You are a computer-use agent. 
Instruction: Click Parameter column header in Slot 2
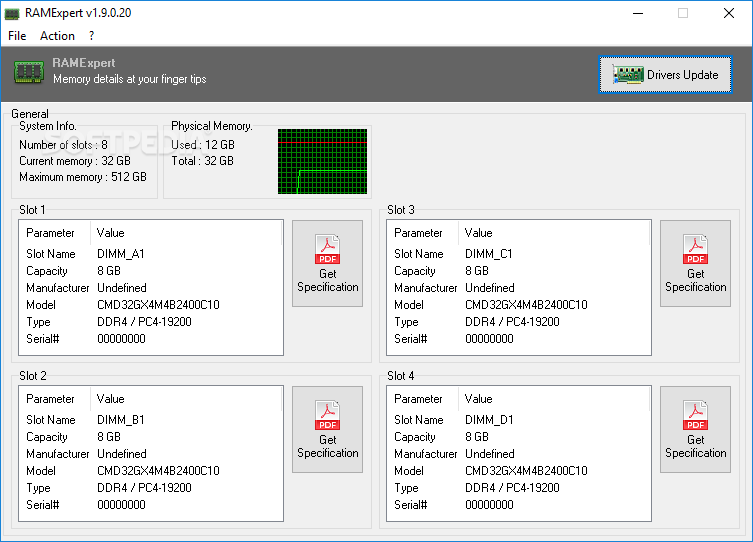coord(55,399)
